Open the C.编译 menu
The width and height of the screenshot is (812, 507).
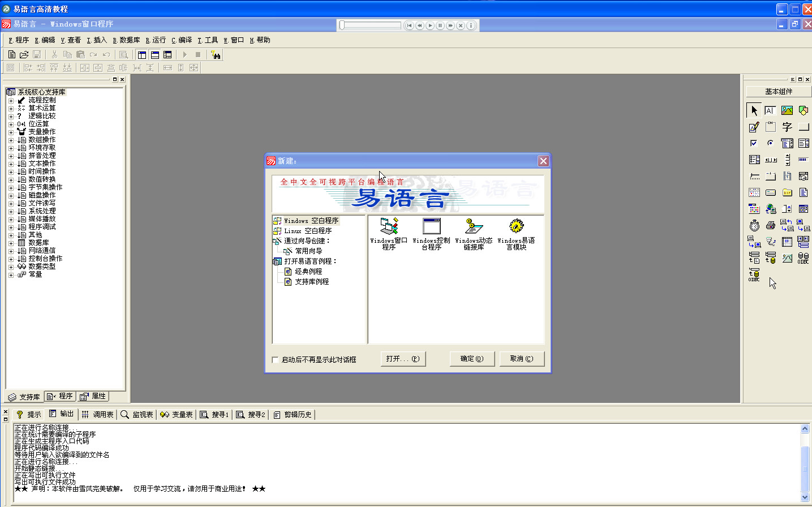pos(182,40)
